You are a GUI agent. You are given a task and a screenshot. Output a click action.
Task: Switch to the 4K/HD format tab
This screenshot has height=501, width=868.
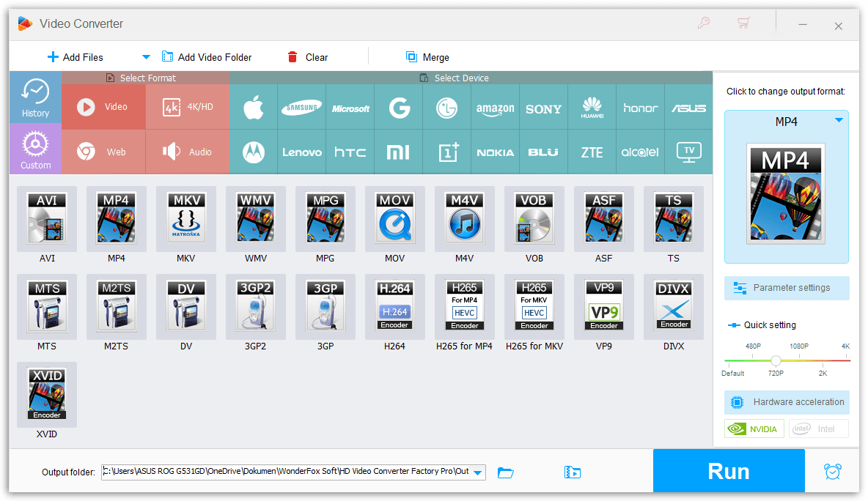[x=188, y=107]
